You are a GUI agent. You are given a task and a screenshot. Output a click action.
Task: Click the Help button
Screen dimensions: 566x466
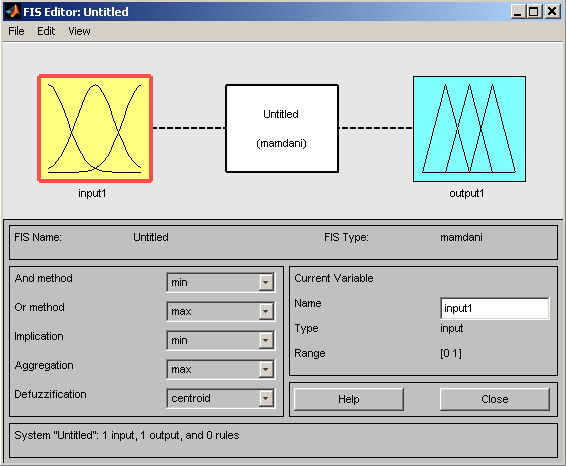[349, 399]
